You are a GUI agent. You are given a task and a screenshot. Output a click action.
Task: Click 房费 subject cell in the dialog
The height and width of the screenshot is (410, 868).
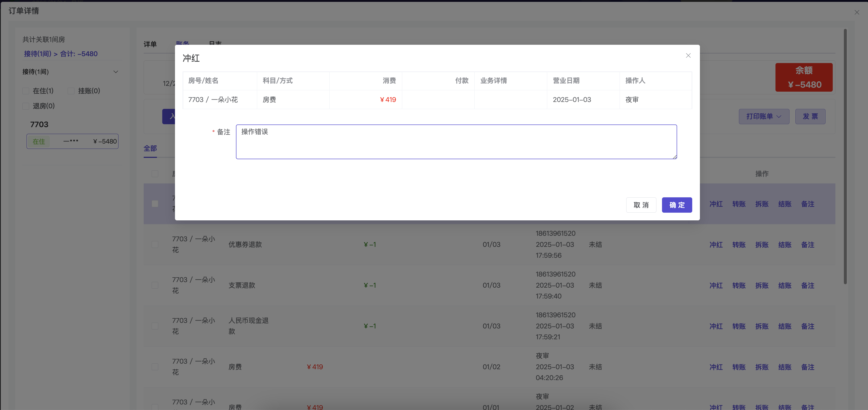[269, 100]
